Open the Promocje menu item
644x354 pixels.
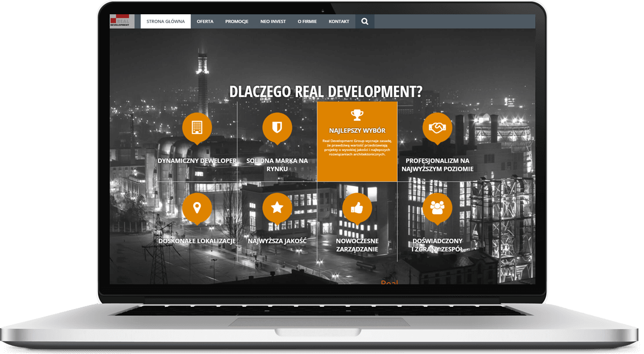236,21
